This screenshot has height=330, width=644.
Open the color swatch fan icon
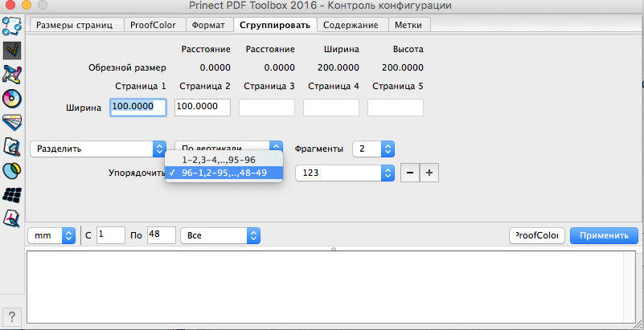tap(12, 122)
